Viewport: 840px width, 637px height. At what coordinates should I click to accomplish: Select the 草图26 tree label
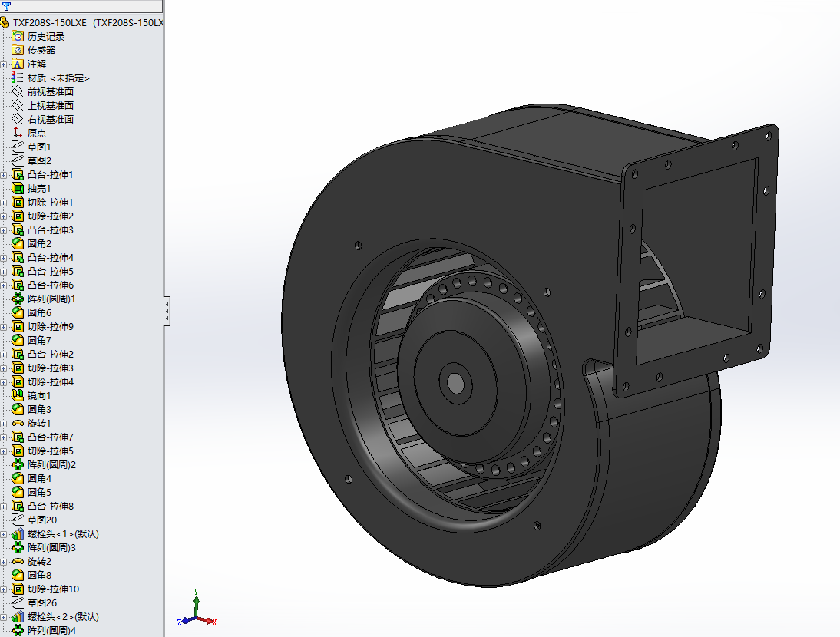pos(41,602)
